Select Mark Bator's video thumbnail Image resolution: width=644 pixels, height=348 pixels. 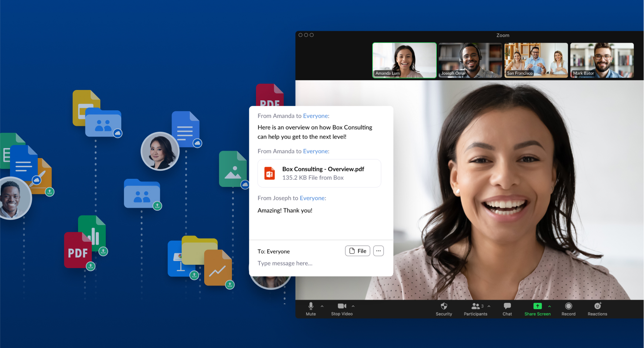pos(602,60)
